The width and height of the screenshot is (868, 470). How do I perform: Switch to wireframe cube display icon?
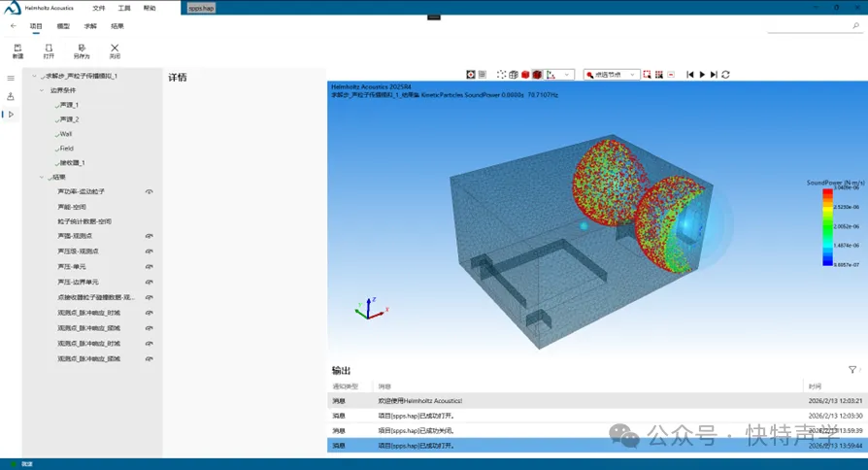click(514, 74)
